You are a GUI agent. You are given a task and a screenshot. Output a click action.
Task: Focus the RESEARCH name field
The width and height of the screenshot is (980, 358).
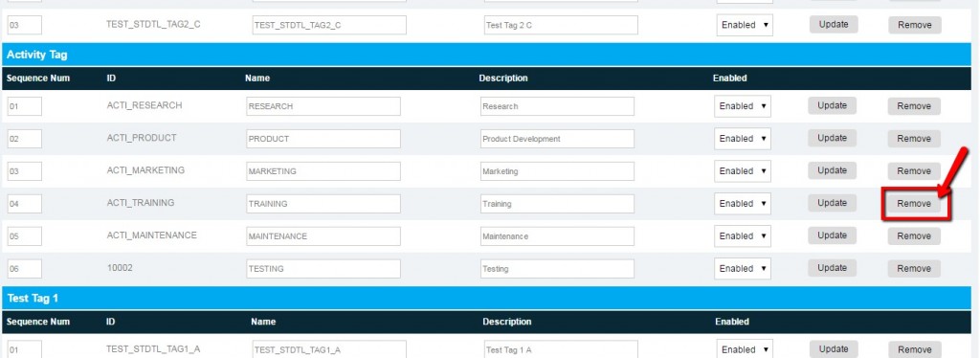pos(323,106)
